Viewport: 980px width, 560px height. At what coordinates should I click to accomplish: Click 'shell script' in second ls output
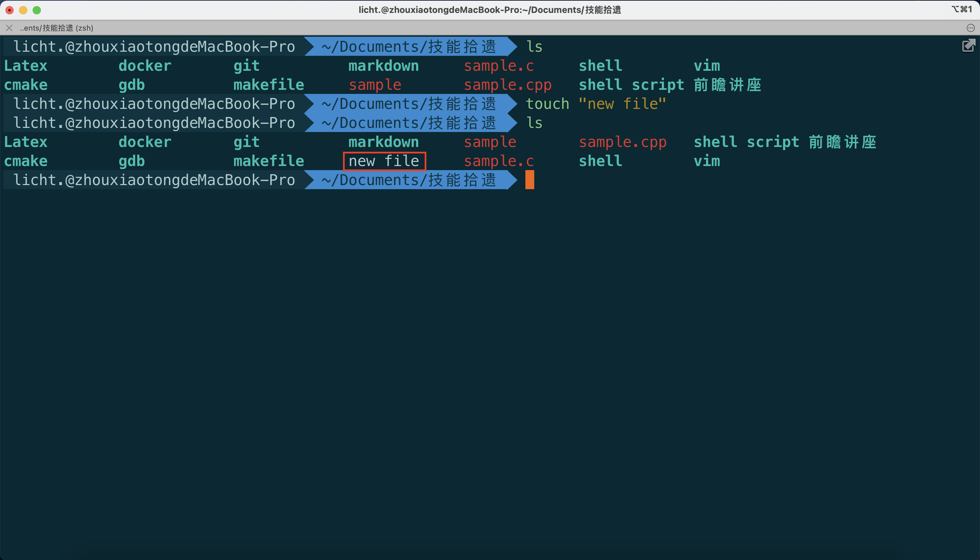(x=746, y=142)
